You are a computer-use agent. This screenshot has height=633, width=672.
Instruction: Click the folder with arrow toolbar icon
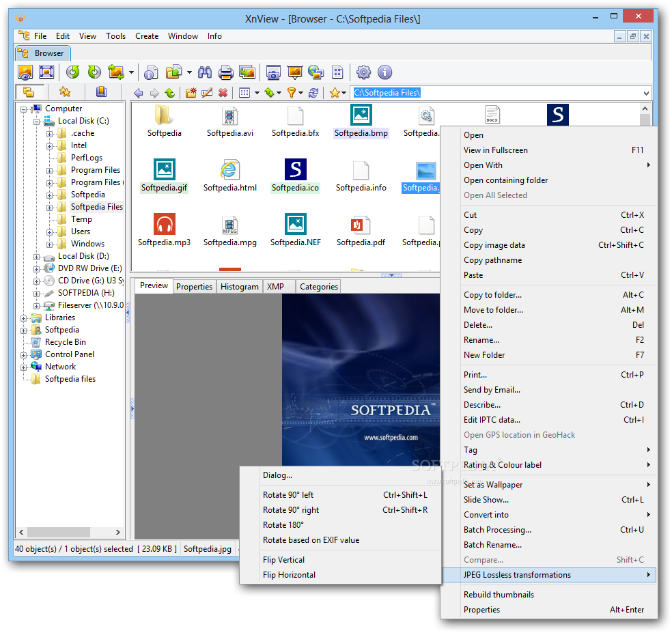click(173, 72)
